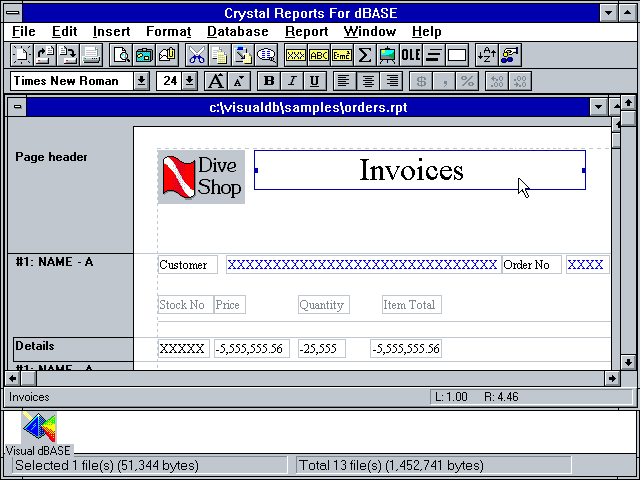640x480 pixels.
Task: Open the Edit menu
Action: (x=64, y=31)
